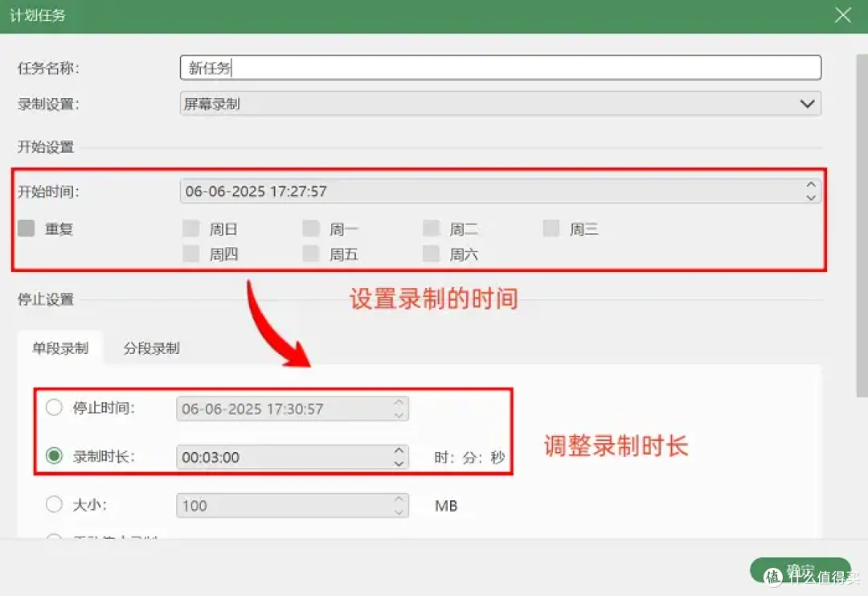Screen dimensions: 868x596
Task: Switch to the 单段录制 tab
Action: [x=60, y=347]
